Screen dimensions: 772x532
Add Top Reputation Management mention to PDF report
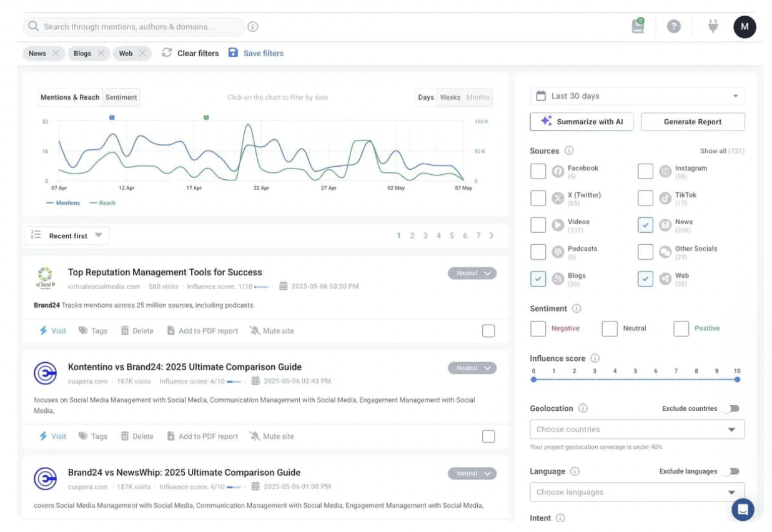(x=202, y=331)
